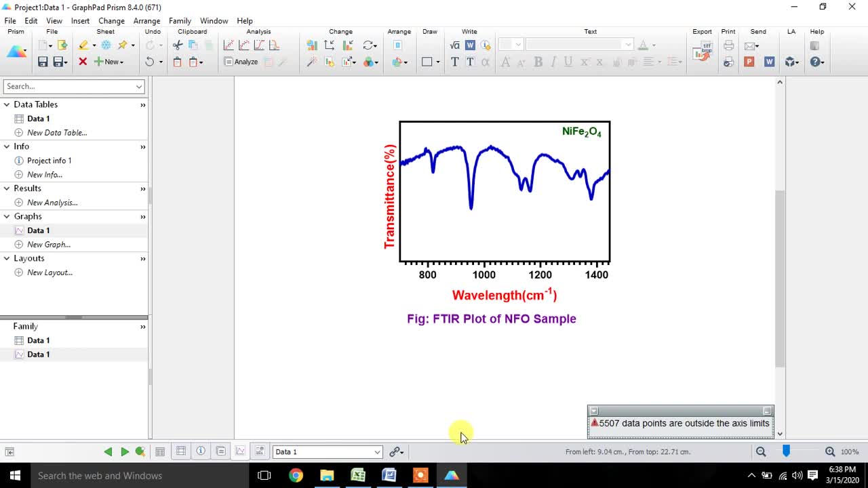Click the Undo arrow icon

tap(149, 62)
